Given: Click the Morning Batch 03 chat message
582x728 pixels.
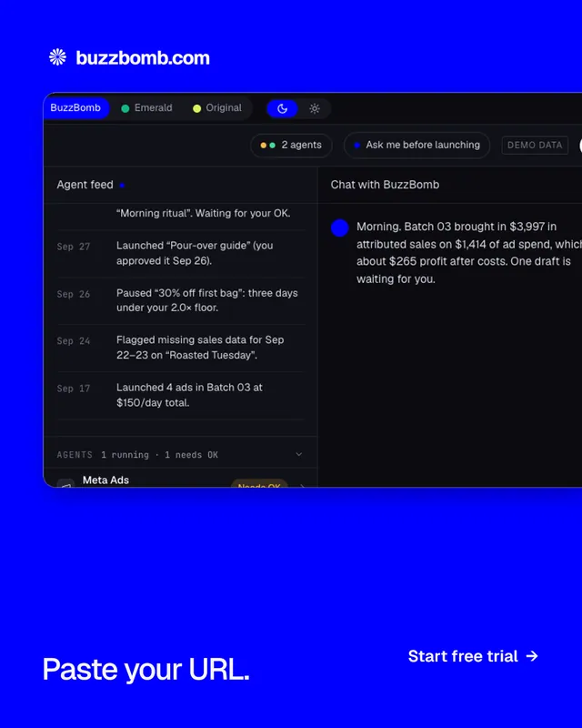Looking at the screenshot, I should [x=468, y=253].
